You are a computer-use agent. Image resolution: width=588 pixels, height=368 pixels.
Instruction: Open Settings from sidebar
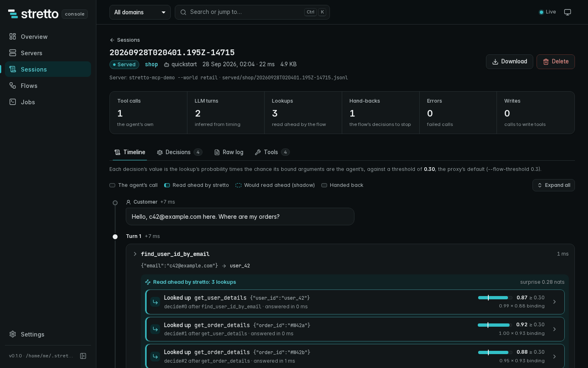pyautogui.click(x=48, y=334)
